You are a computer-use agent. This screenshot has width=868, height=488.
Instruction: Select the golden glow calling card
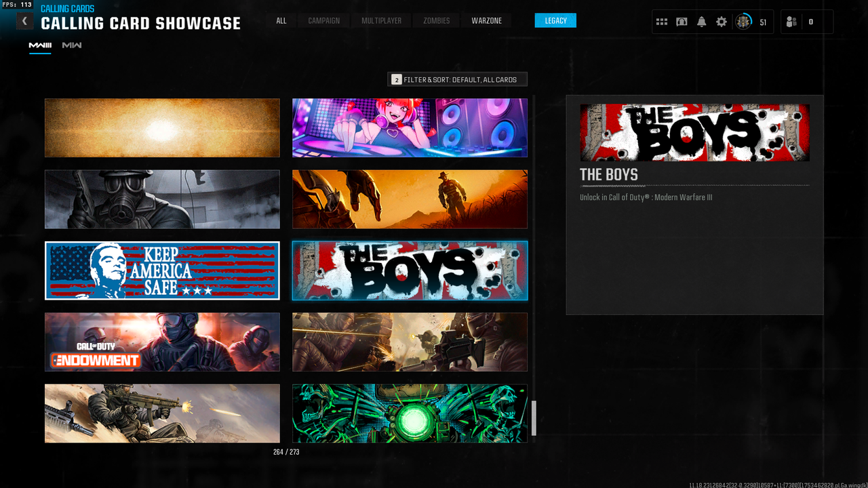point(162,128)
